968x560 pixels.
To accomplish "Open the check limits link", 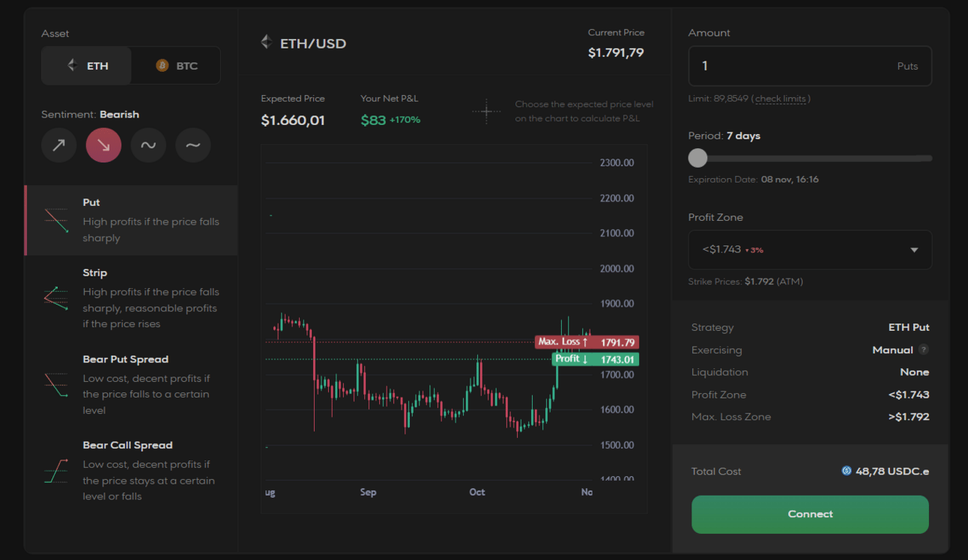I will (781, 99).
